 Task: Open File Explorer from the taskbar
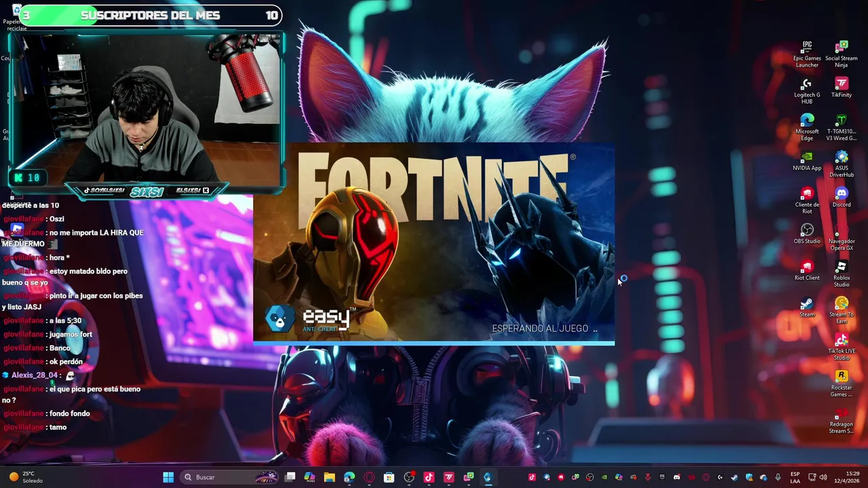click(x=330, y=477)
